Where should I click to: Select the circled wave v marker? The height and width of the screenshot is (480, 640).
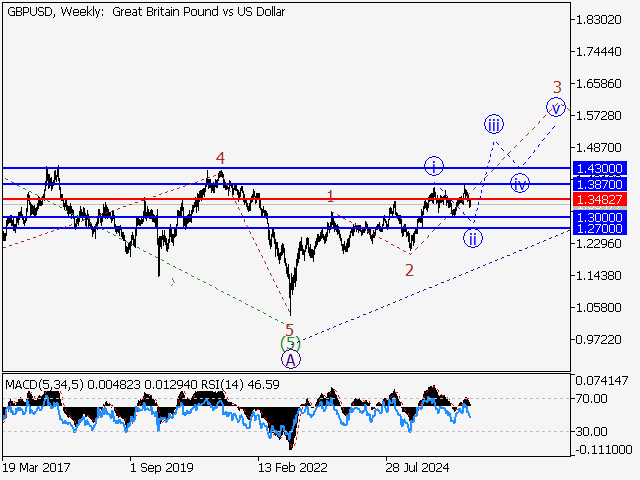pos(555,107)
